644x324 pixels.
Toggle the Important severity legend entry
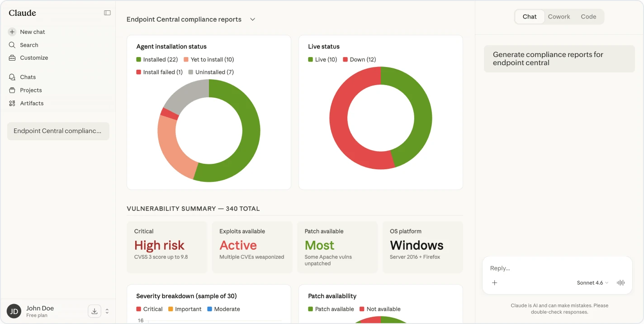pos(185,309)
